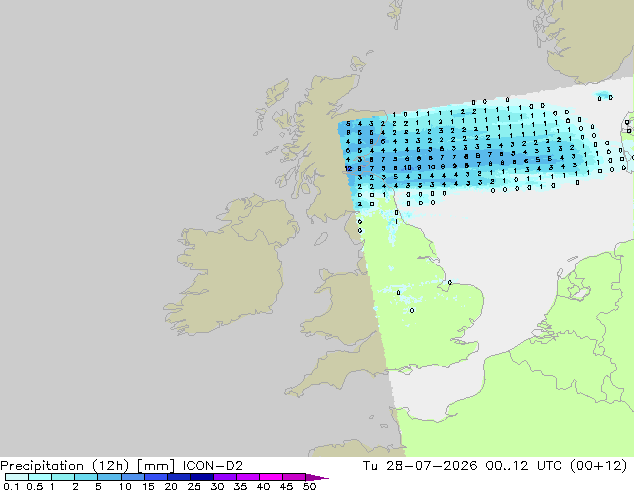Click the "00..12 UTC" time range
The image size is (634, 490).
coord(524,466)
